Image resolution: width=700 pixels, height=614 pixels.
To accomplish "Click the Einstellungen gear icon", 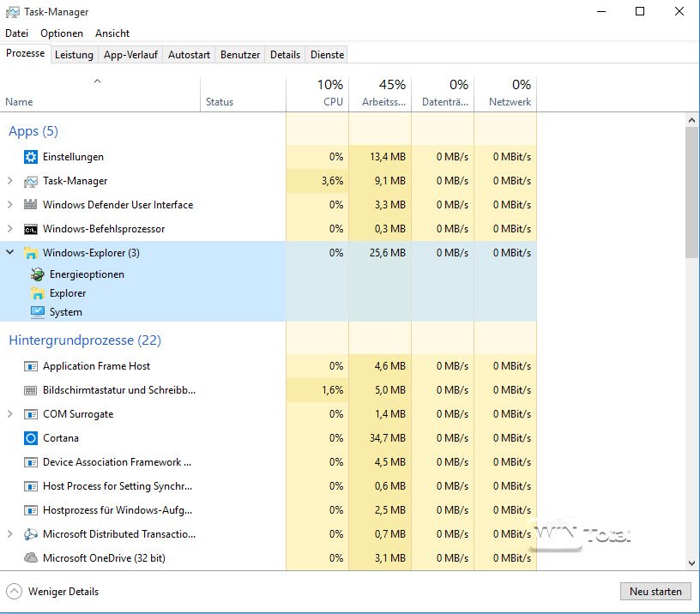I will [x=30, y=157].
